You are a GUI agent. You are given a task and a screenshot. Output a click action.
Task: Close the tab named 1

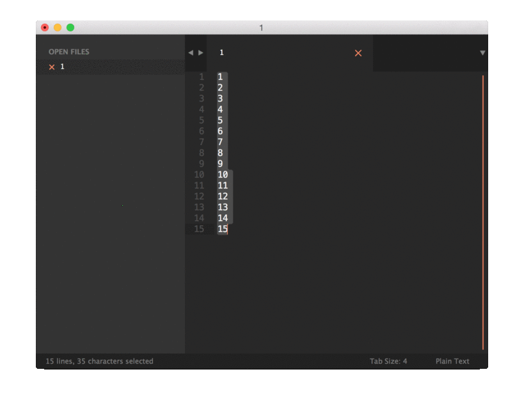pyautogui.click(x=358, y=53)
